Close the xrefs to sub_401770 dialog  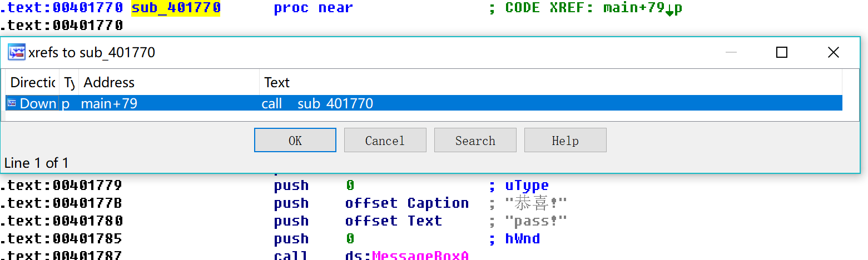point(833,52)
